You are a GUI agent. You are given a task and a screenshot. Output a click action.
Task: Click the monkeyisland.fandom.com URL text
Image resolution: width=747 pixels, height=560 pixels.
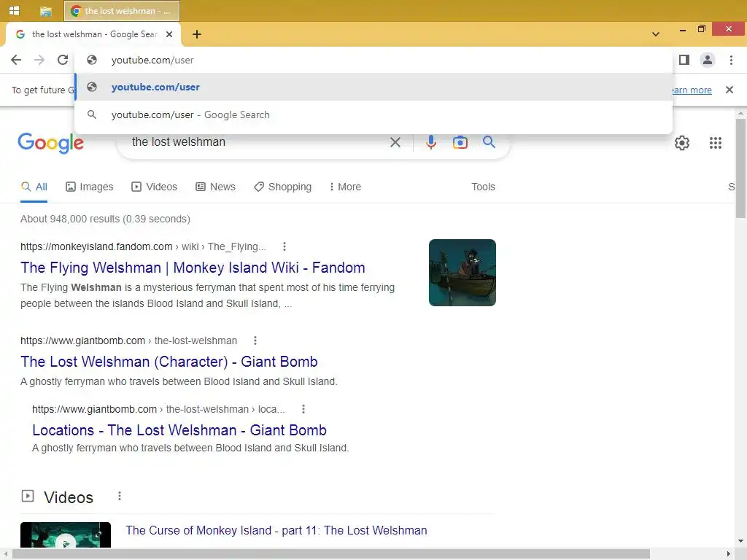(96, 246)
